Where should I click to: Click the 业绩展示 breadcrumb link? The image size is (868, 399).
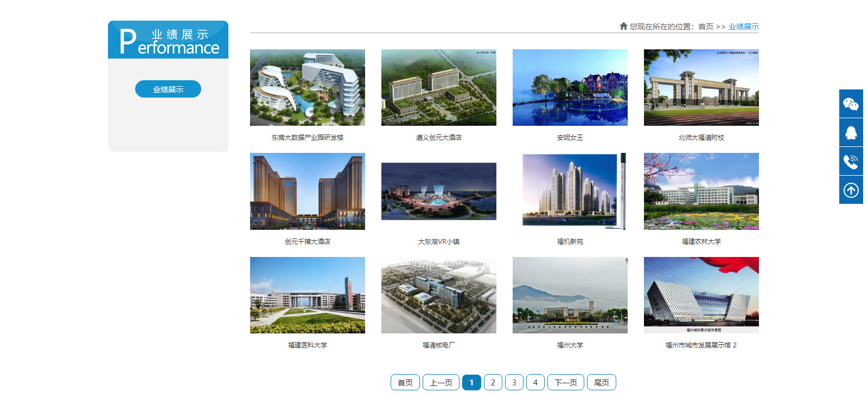click(743, 27)
